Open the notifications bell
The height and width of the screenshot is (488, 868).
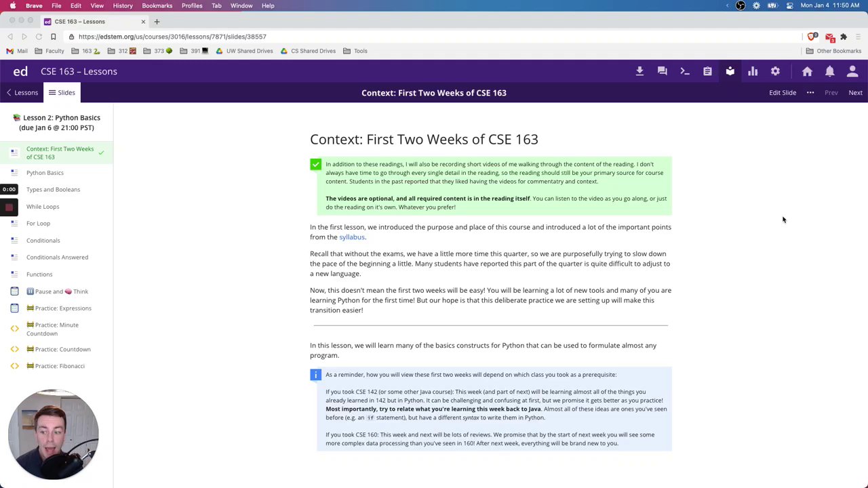pos(829,71)
